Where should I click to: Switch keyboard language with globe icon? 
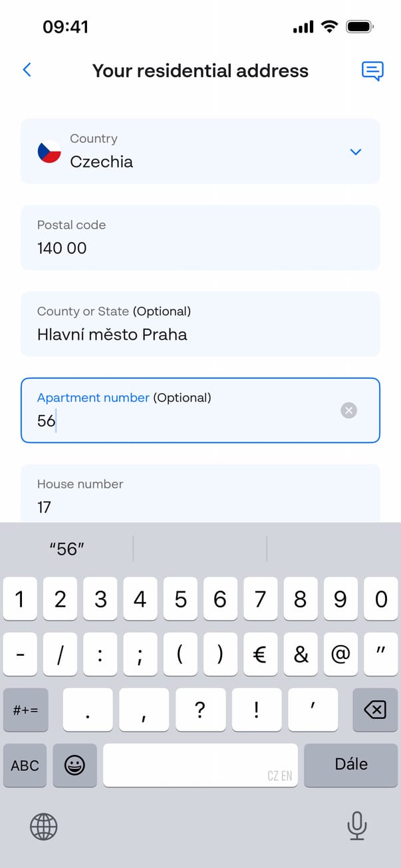[44, 827]
